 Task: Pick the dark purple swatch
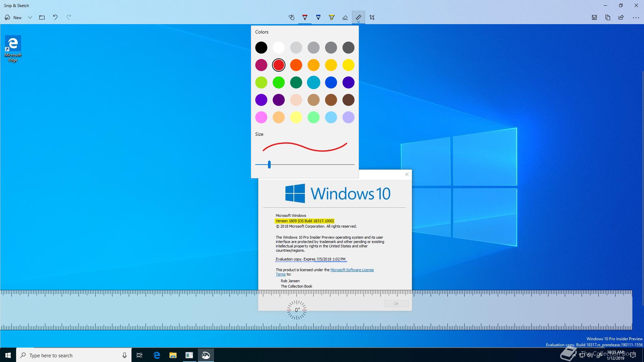279,100
